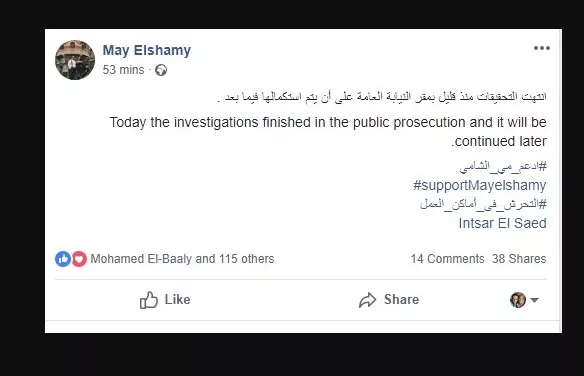Open May Elshamy's profile picture
584x376 pixels.
(75, 60)
